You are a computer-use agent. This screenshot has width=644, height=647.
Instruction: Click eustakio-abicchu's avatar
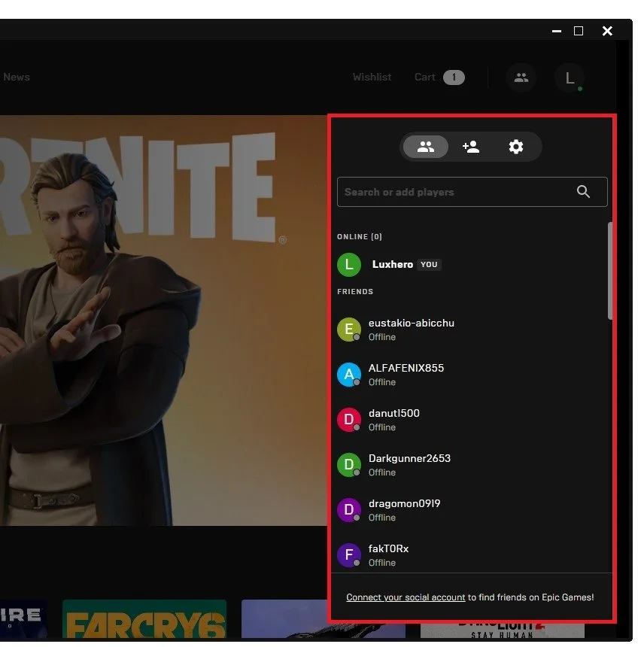pyautogui.click(x=348, y=329)
